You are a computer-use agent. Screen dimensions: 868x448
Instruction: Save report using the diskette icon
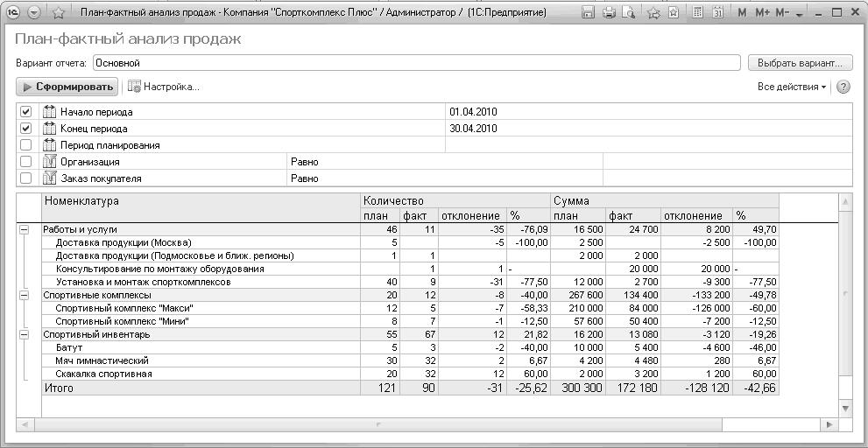(x=589, y=12)
